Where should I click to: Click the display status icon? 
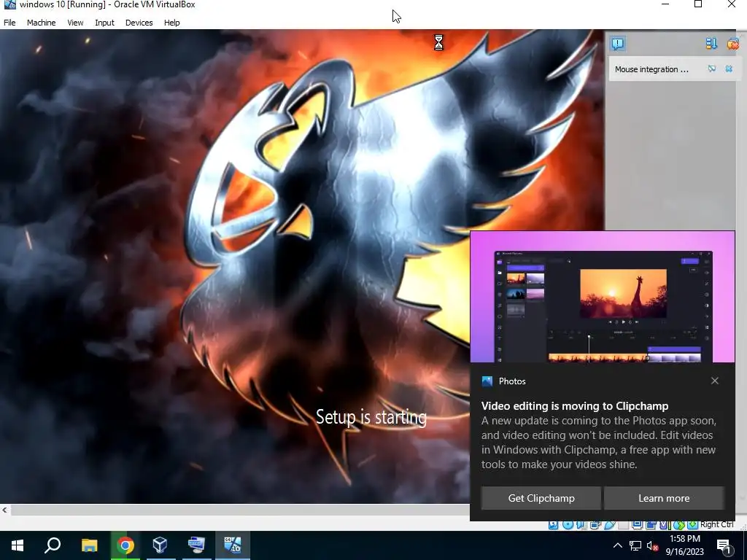pyautogui.click(x=637, y=525)
